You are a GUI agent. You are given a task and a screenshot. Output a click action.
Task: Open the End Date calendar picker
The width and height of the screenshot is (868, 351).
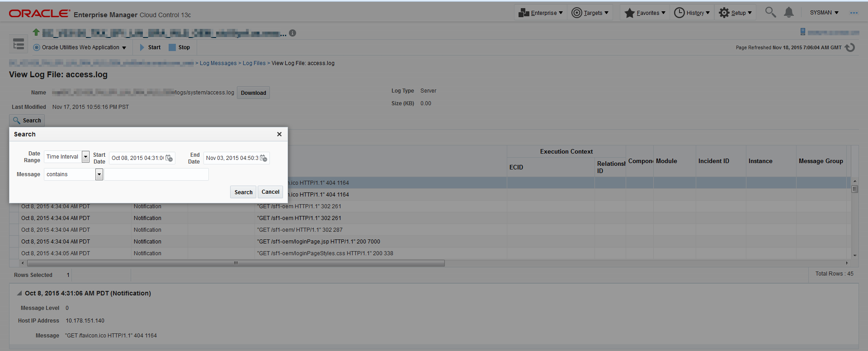coord(264,158)
